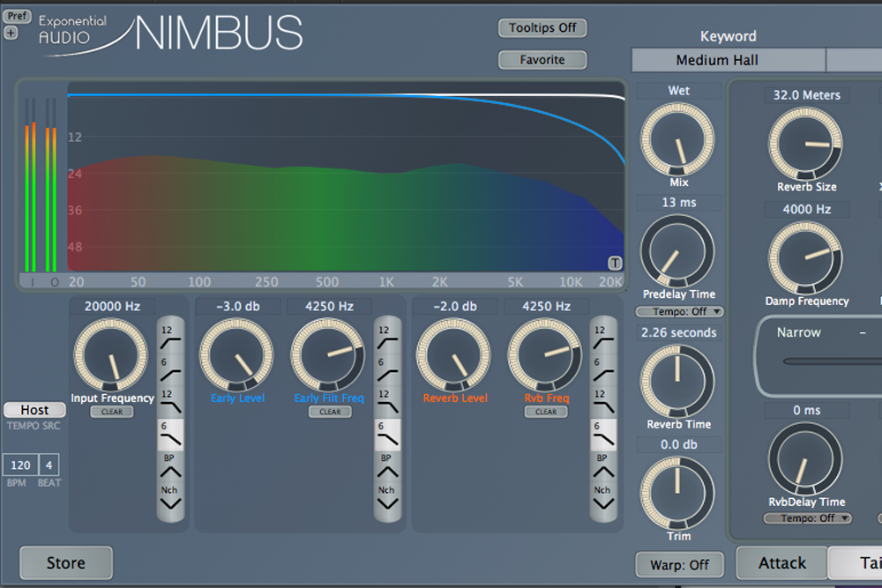Click the -2.0 db reverb level value

(455, 307)
